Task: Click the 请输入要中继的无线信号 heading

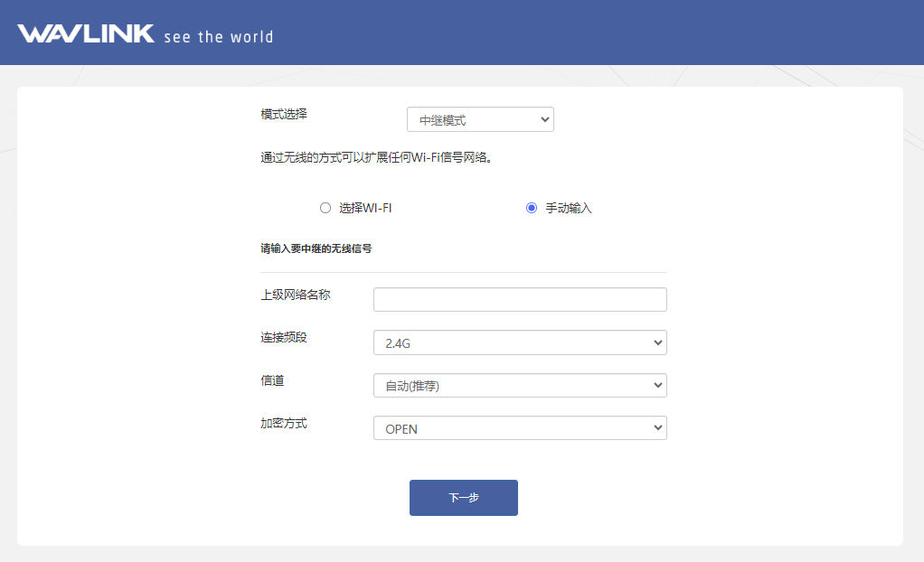Action: (x=316, y=248)
